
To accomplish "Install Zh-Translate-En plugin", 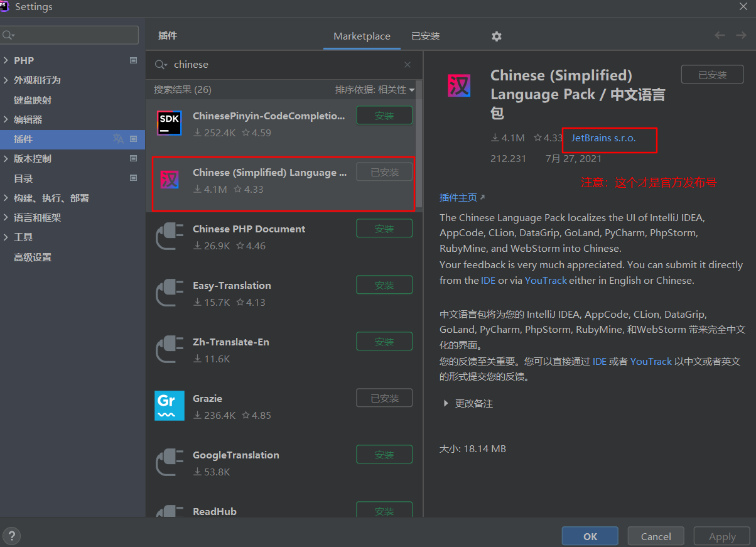I will pyautogui.click(x=384, y=342).
